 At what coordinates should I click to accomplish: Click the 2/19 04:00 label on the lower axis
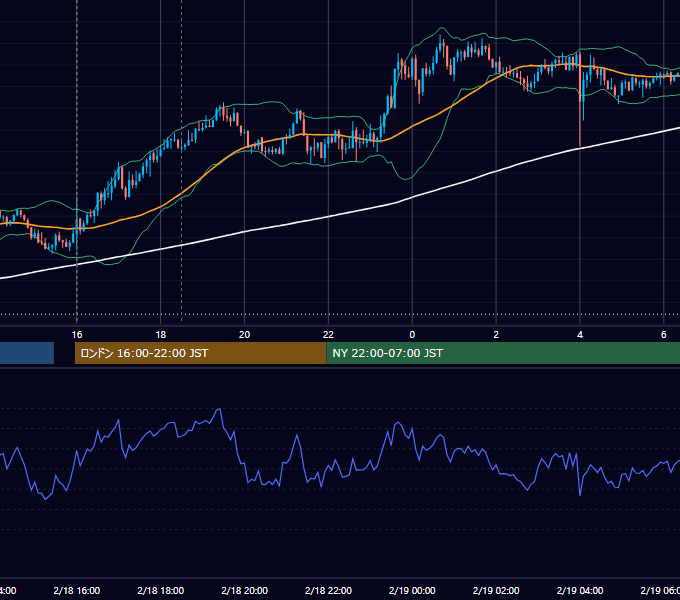[x=580, y=590]
